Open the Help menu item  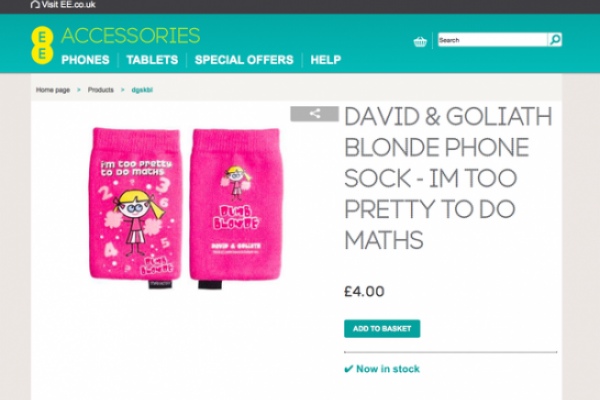pos(326,60)
